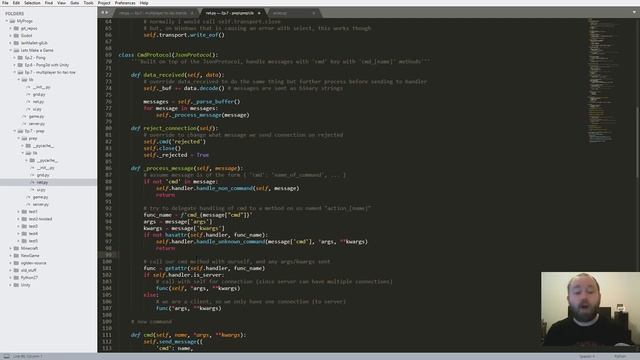Click the ogldev-source folder icon
This screenshot has width=640, height=360.
(16, 263)
